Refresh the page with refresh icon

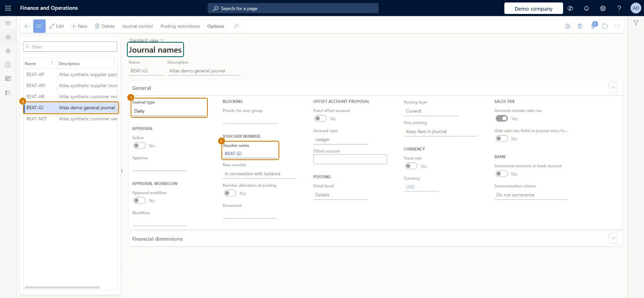click(x=605, y=26)
